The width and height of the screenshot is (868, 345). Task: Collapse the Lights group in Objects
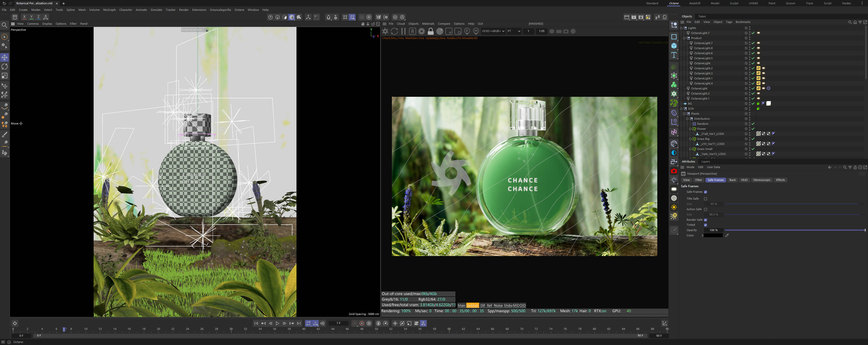681,28
